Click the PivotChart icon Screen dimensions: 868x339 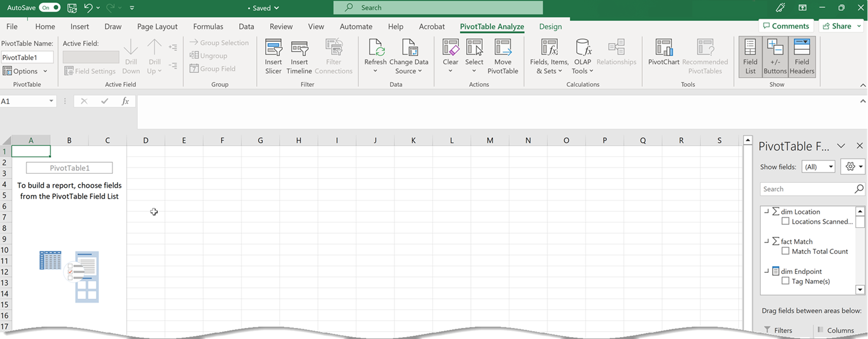(x=663, y=49)
